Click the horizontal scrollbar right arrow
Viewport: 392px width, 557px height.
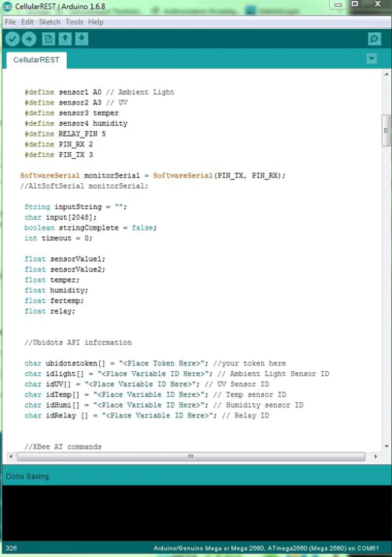pos(376,457)
